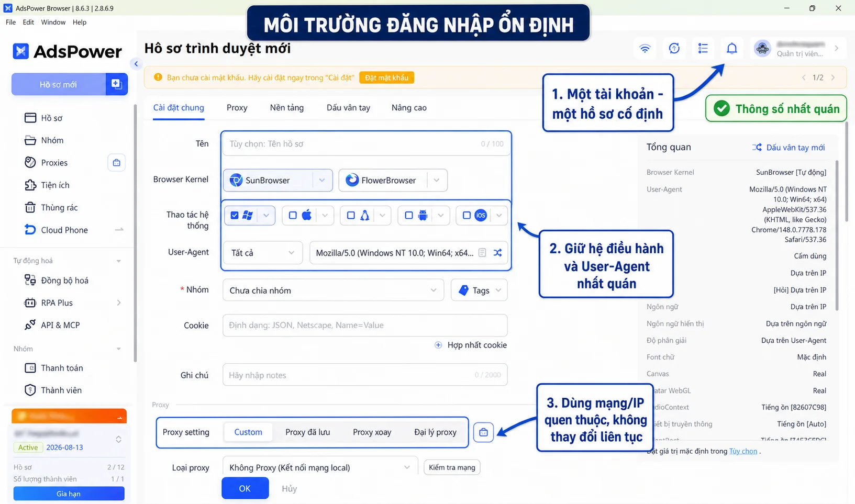
Task: Switch to Nâng cao tab
Action: 409,108
